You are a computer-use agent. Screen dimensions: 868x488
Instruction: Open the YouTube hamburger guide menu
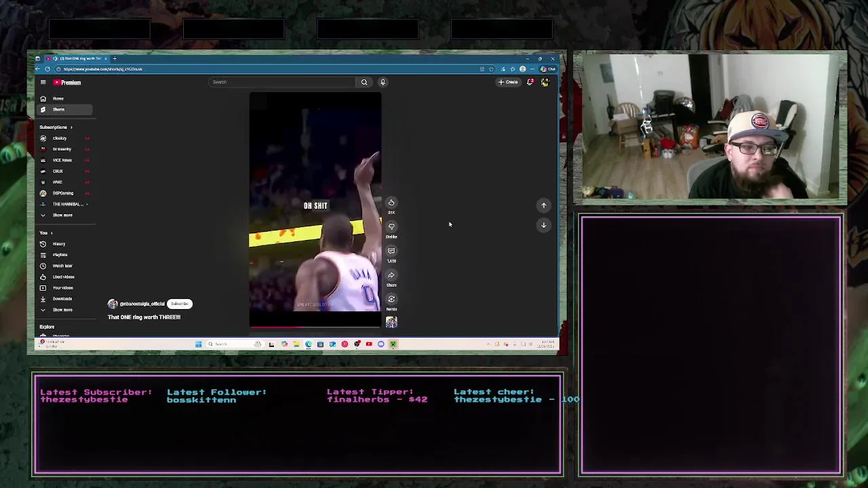pos(43,82)
